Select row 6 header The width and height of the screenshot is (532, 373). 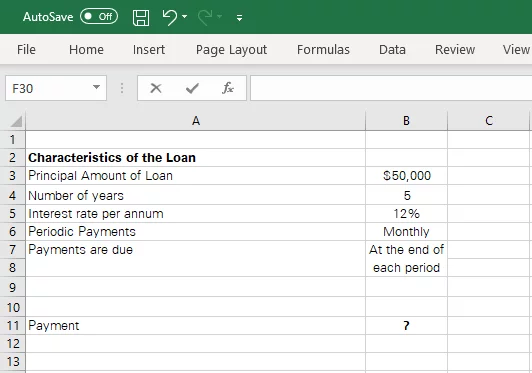click(13, 232)
